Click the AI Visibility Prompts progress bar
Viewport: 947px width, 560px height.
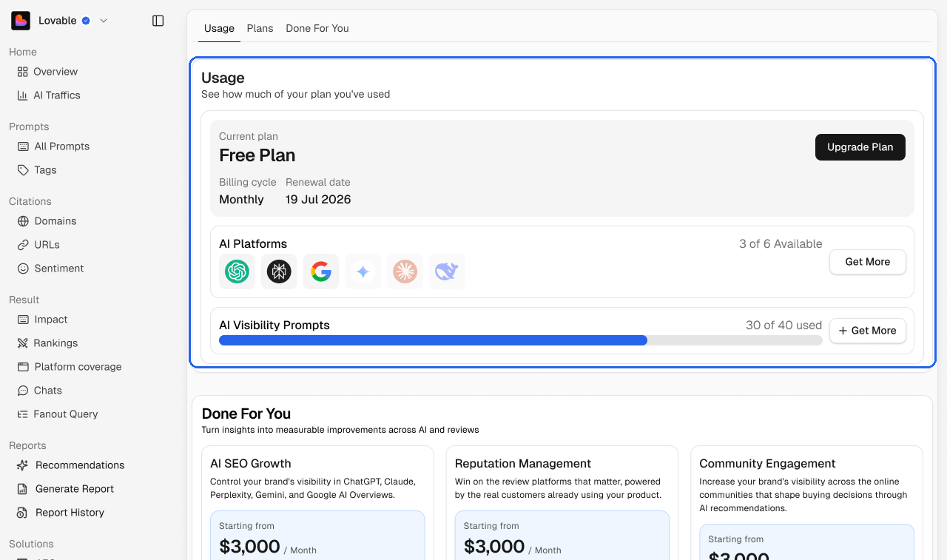[x=521, y=340]
